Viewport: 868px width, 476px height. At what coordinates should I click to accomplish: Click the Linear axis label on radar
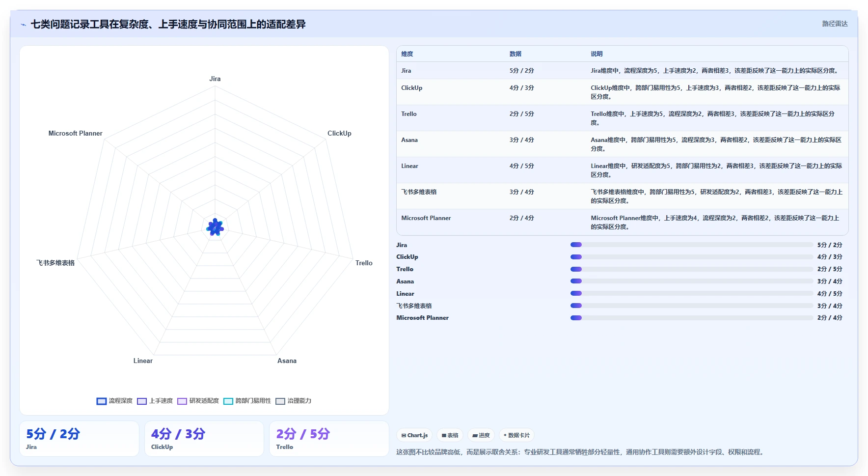coord(143,361)
